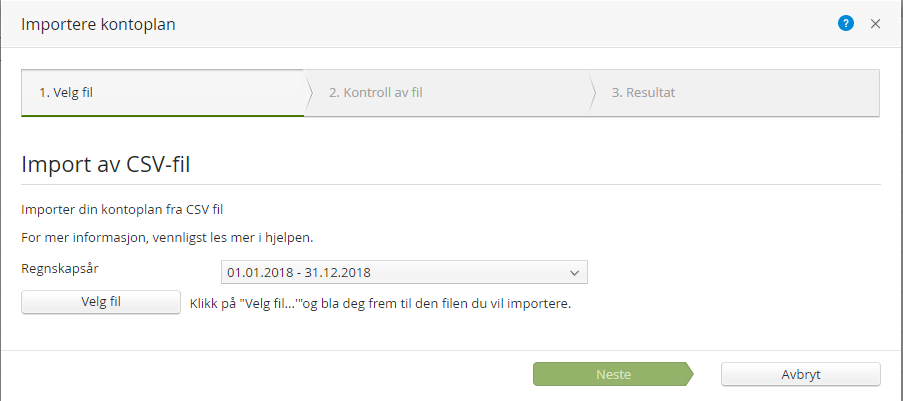This screenshot has height=401, width=903.
Task: Click the green 'Neste' button
Action: coord(612,375)
